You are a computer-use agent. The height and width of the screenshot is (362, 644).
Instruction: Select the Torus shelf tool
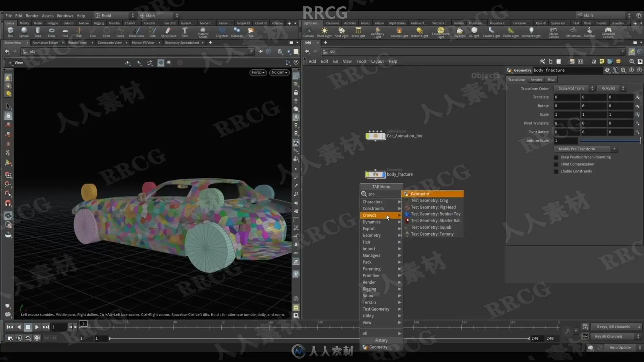pyautogui.click(x=51, y=31)
